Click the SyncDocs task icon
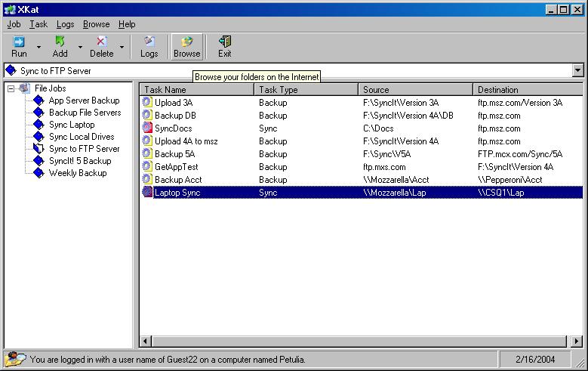The image size is (588, 371). [147, 128]
